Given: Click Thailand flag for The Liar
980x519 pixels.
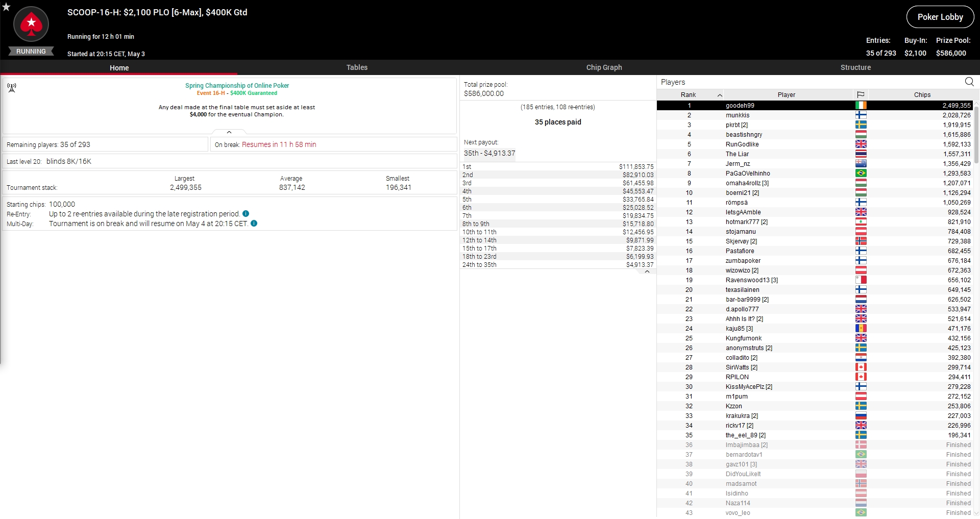Looking at the screenshot, I should (861, 154).
